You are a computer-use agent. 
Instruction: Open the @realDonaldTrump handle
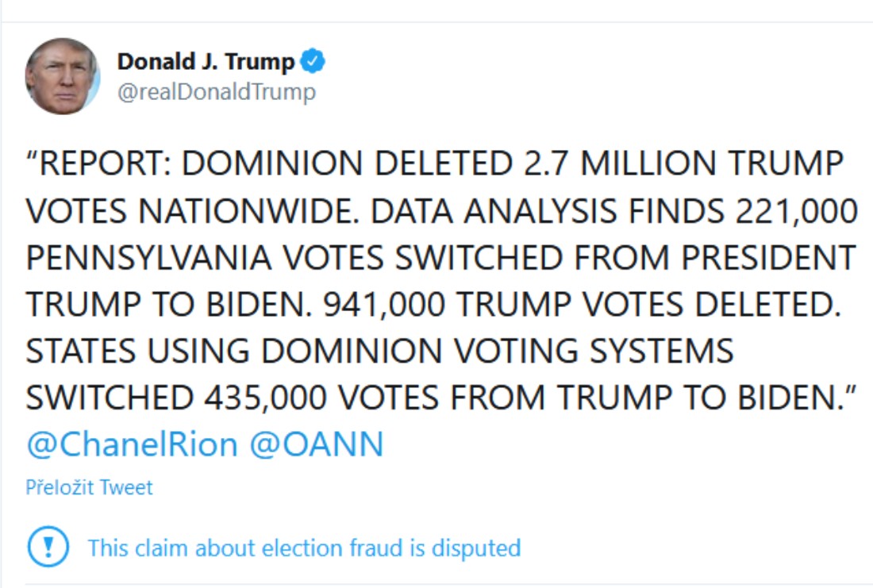(x=216, y=92)
